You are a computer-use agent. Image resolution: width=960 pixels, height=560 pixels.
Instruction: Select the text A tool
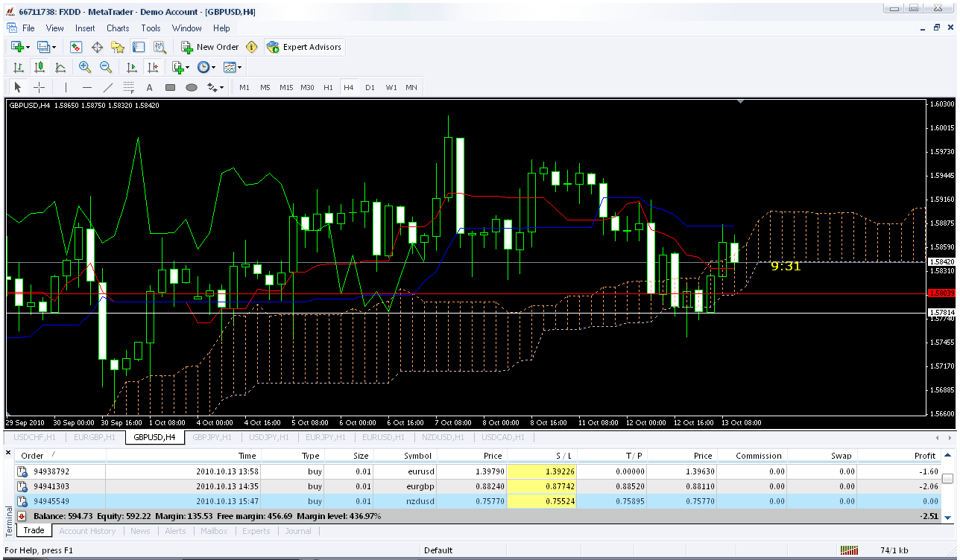point(149,87)
